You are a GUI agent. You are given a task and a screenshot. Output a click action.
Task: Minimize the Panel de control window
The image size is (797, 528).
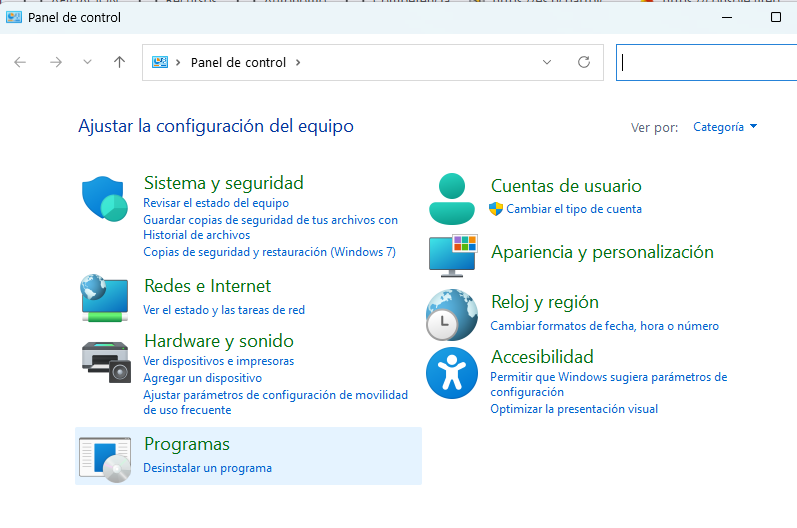(727, 17)
